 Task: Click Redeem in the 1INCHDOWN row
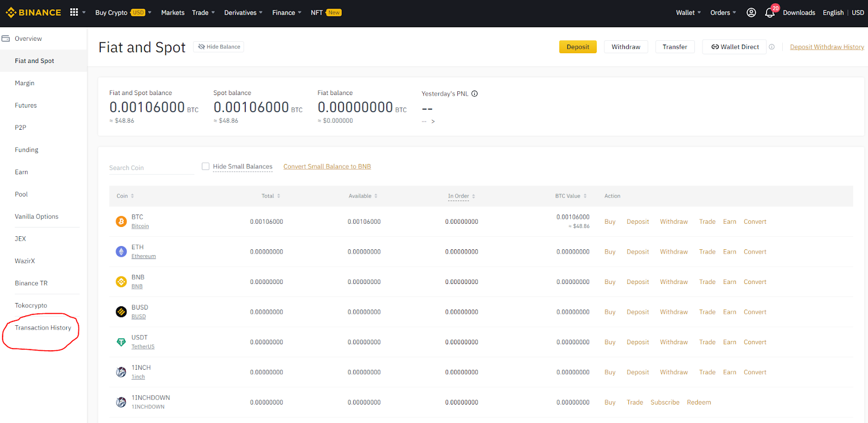click(699, 402)
